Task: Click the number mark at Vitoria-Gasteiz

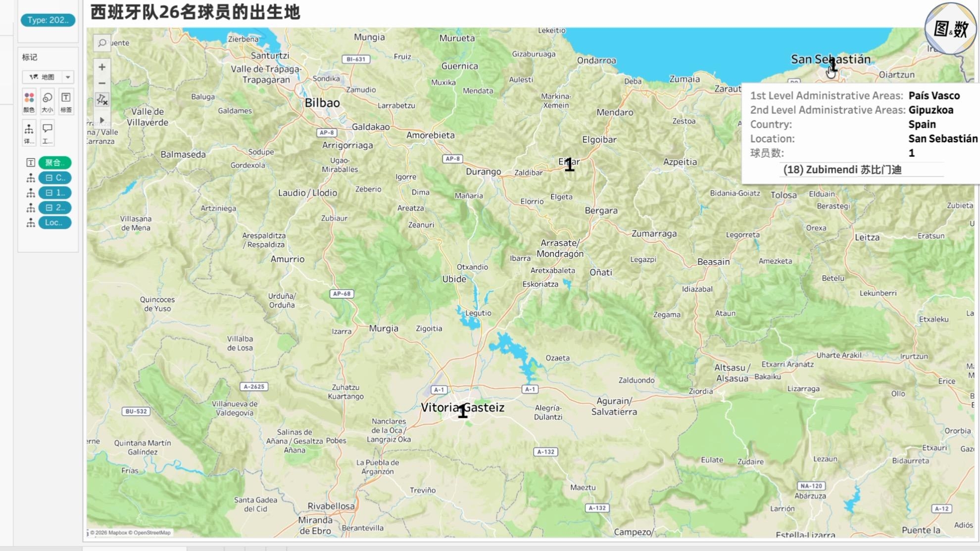Action: click(x=462, y=411)
